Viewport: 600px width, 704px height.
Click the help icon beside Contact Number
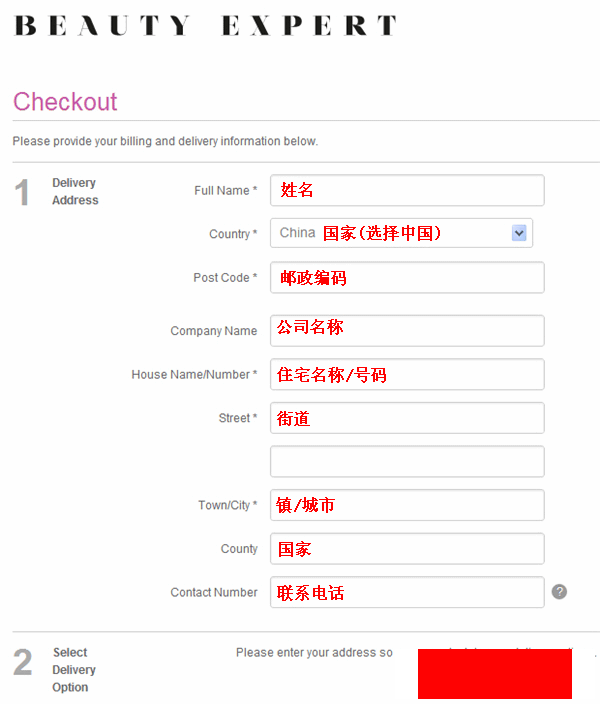pyautogui.click(x=559, y=592)
